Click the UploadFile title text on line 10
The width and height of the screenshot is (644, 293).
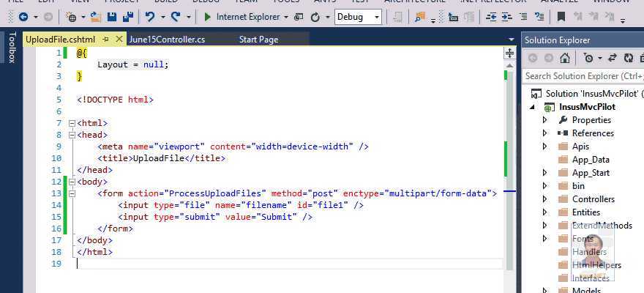(x=158, y=158)
